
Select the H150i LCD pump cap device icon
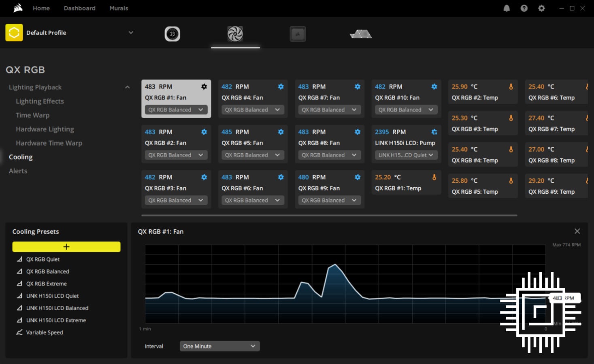point(172,34)
